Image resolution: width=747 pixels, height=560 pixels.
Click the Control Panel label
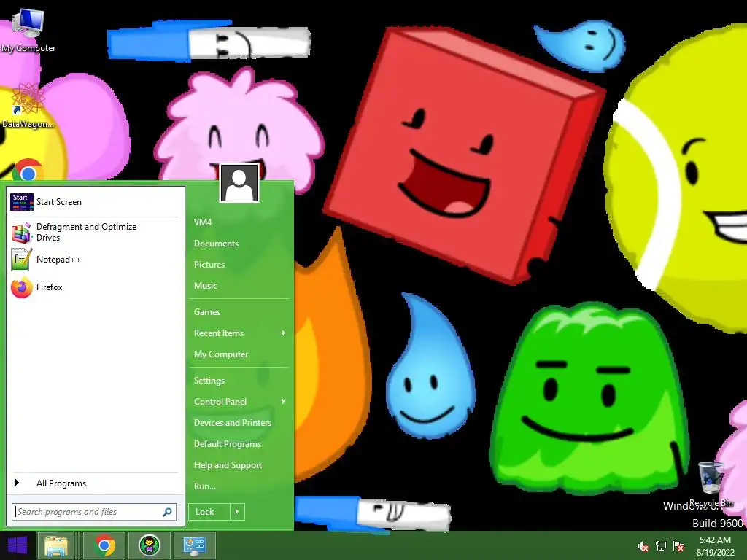(x=220, y=402)
